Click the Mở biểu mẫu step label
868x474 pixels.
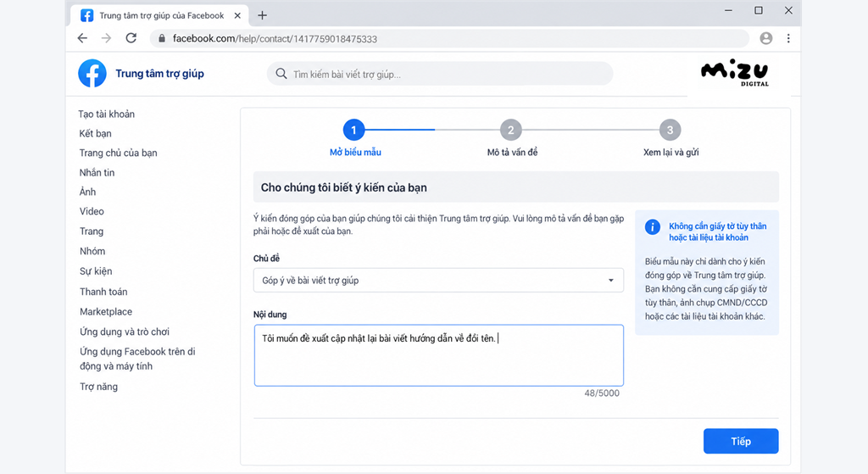(x=355, y=153)
